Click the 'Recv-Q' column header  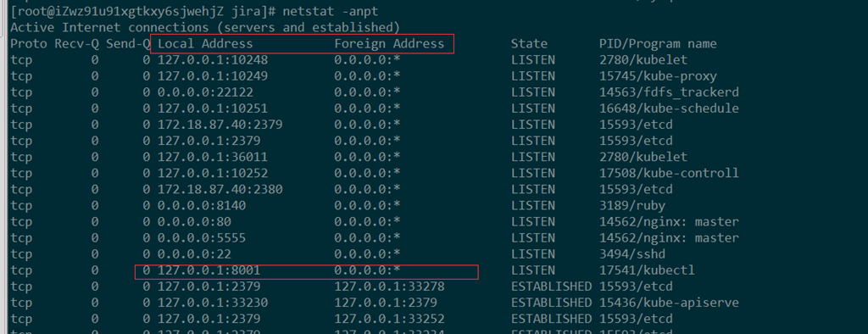[76, 43]
